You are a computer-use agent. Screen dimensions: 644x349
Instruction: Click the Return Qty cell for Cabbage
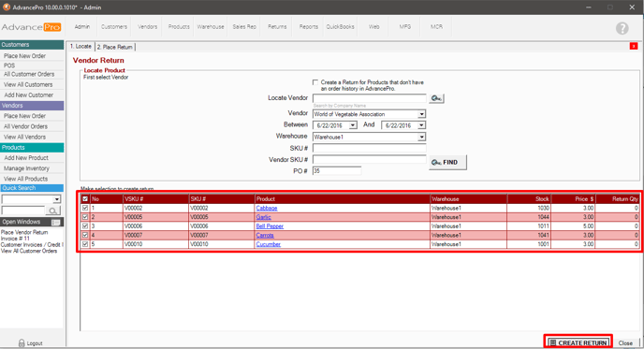pos(617,208)
